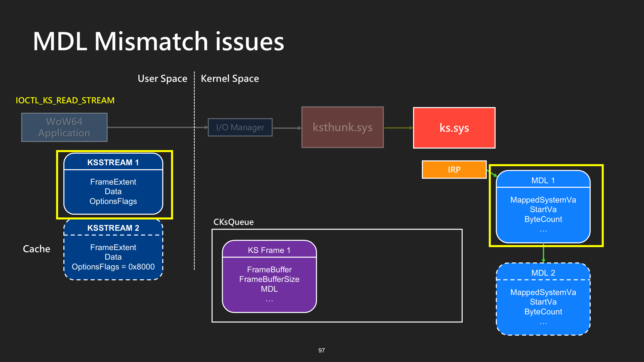Click the green arrow between MDL 1 and MDL 2
644x362 pixels.
(543, 253)
